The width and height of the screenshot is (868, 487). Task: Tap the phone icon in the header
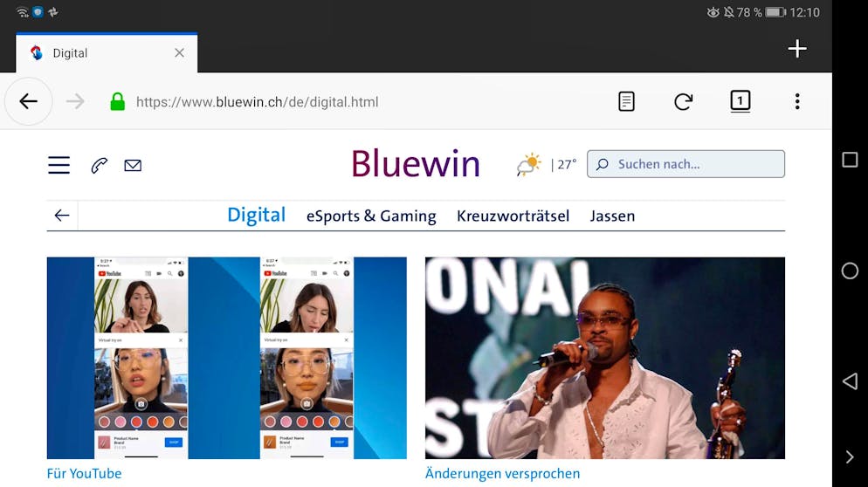[x=99, y=165]
